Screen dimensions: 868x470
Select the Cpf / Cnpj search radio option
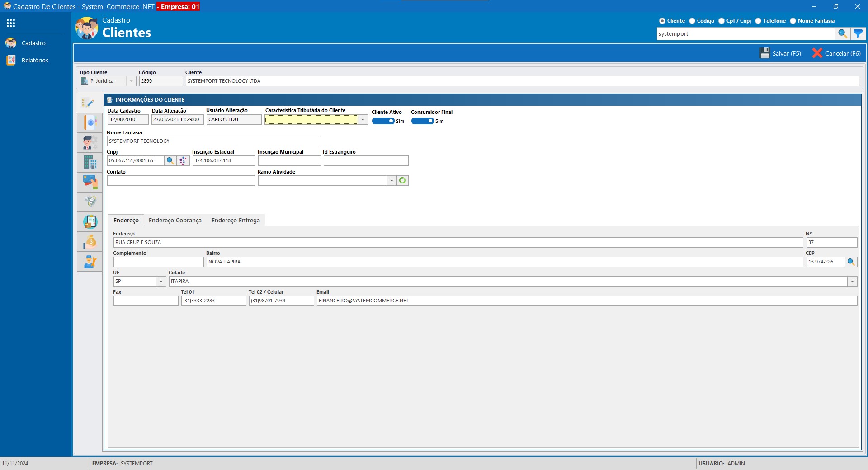click(x=722, y=21)
